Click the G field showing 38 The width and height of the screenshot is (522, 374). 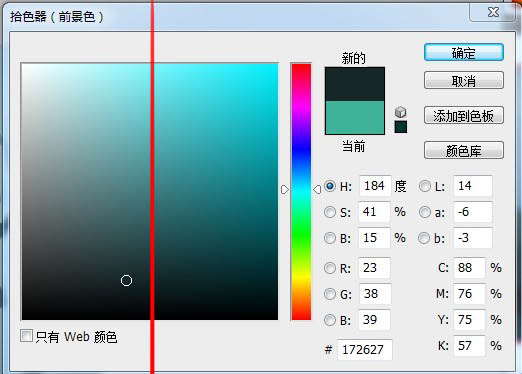click(x=374, y=294)
